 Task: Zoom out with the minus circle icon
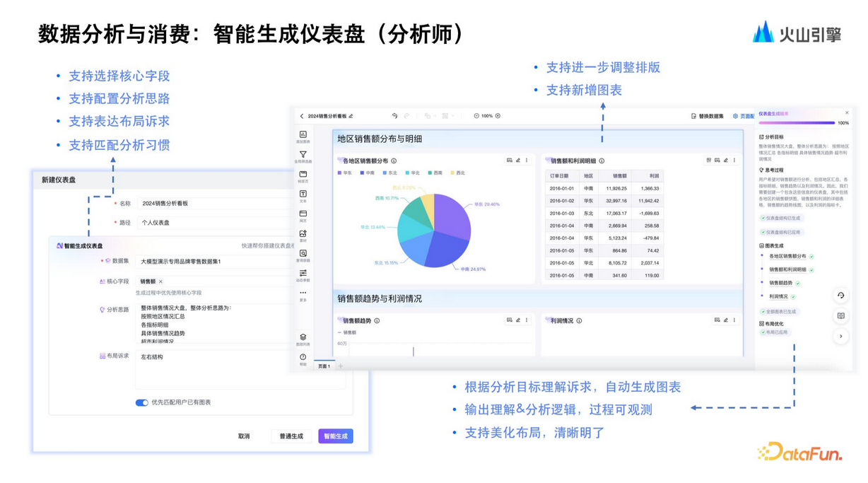(x=476, y=116)
